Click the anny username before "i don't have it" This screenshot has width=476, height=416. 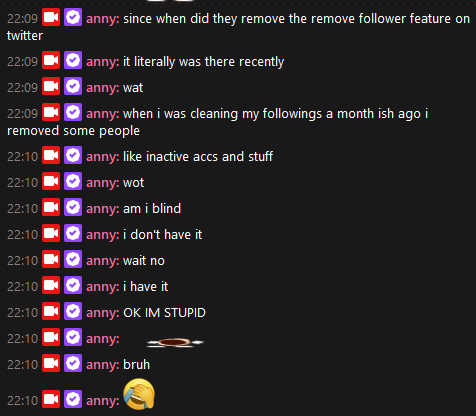pyautogui.click(x=103, y=235)
